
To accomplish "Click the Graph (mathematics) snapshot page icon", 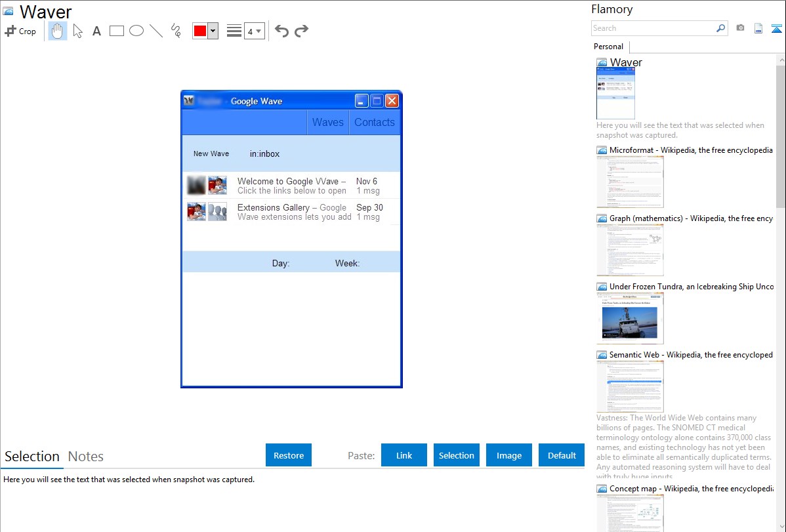I will [602, 218].
